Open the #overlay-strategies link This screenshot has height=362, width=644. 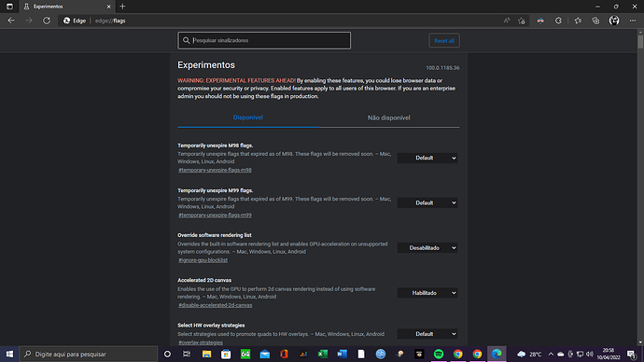tap(201, 342)
